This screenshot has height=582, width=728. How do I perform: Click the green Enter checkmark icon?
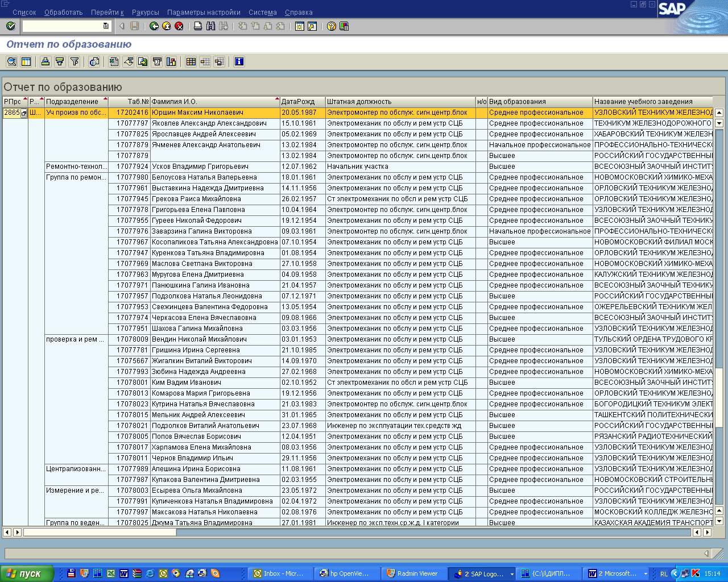(10, 26)
